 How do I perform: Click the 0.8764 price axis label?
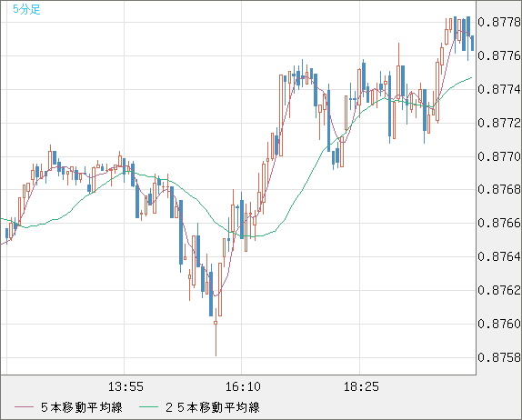coord(499,256)
